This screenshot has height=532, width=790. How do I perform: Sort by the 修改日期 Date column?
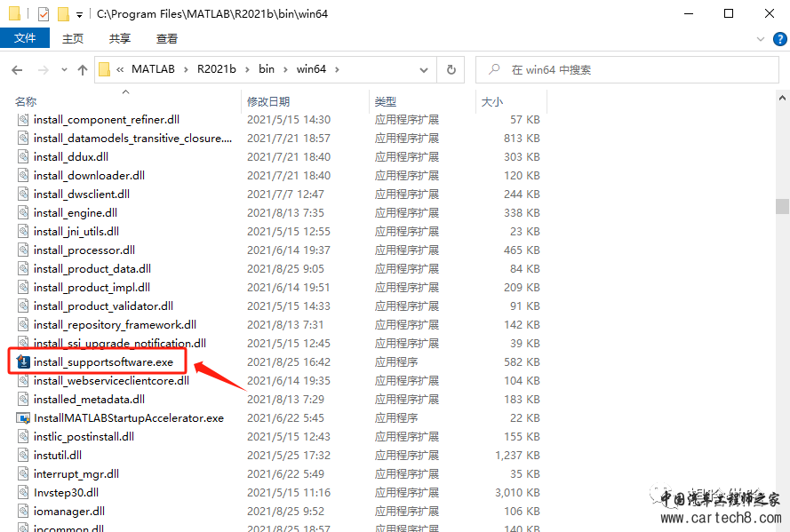pos(268,101)
